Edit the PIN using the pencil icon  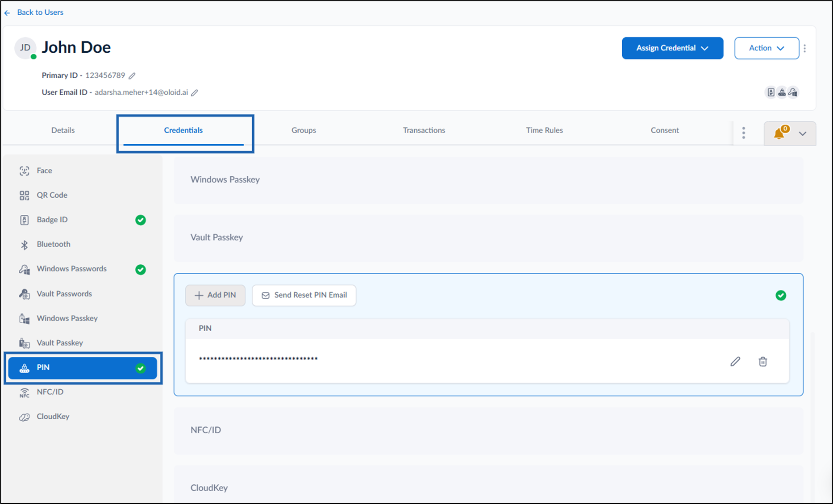click(x=735, y=362)
